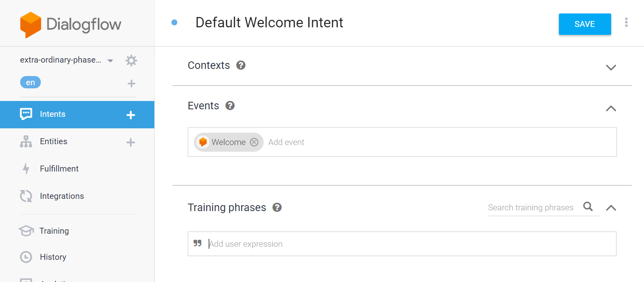Click the Dialogflow logo icon
The width and height of the screenshot is (644, 282).
(30, 25)
